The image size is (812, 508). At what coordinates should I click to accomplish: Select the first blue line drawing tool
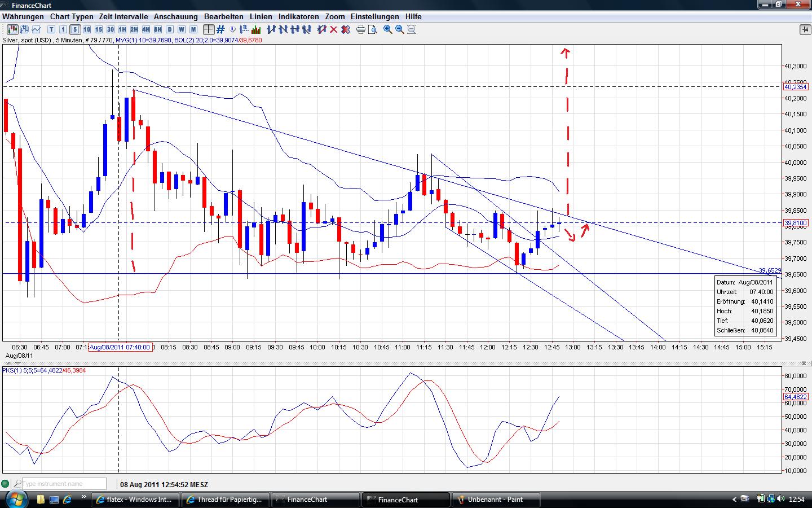tap(271, 29)
